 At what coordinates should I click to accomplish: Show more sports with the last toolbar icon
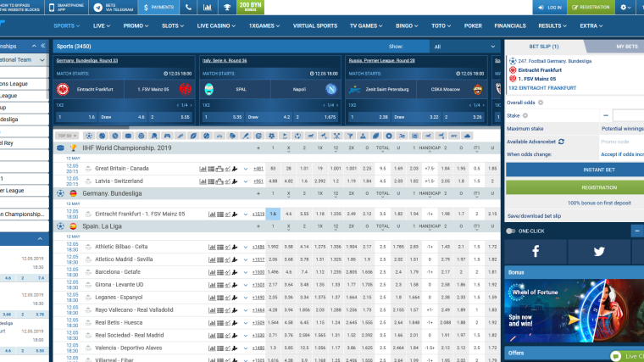[x=467, y=136]
